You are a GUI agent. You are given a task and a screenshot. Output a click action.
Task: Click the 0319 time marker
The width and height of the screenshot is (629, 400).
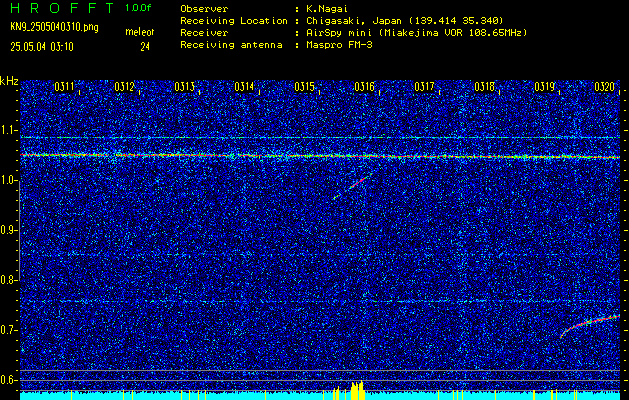click(545, 87)
